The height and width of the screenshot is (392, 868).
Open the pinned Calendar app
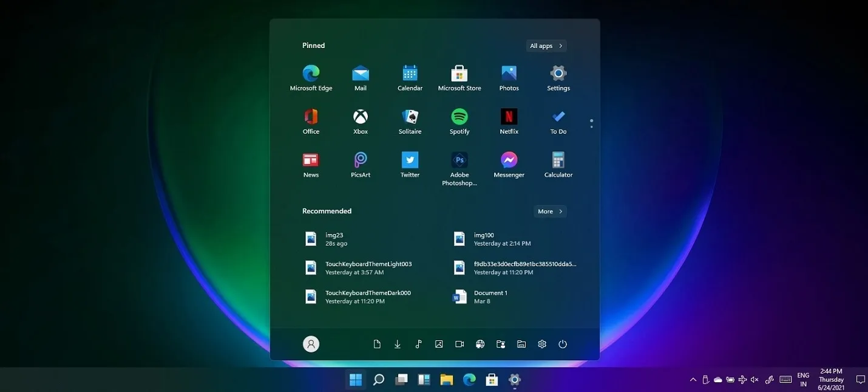tap(410, 78)
